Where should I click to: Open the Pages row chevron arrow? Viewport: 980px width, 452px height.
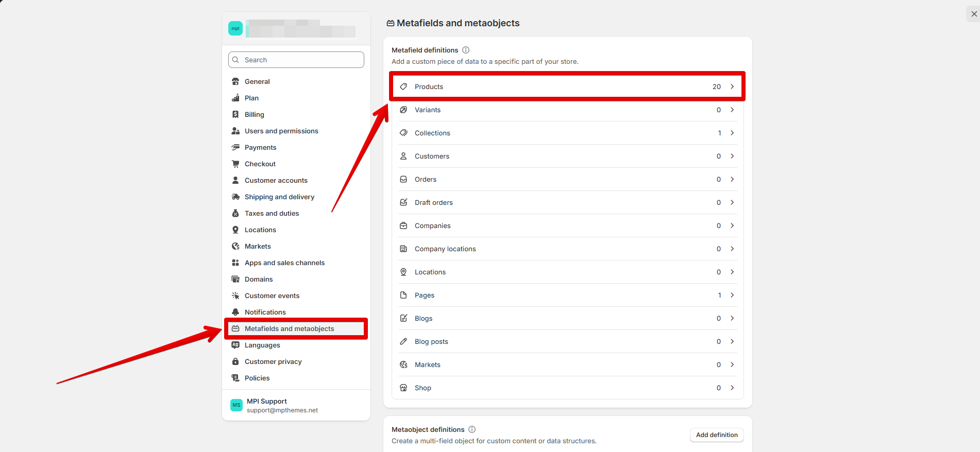click(x=732, y=295)
